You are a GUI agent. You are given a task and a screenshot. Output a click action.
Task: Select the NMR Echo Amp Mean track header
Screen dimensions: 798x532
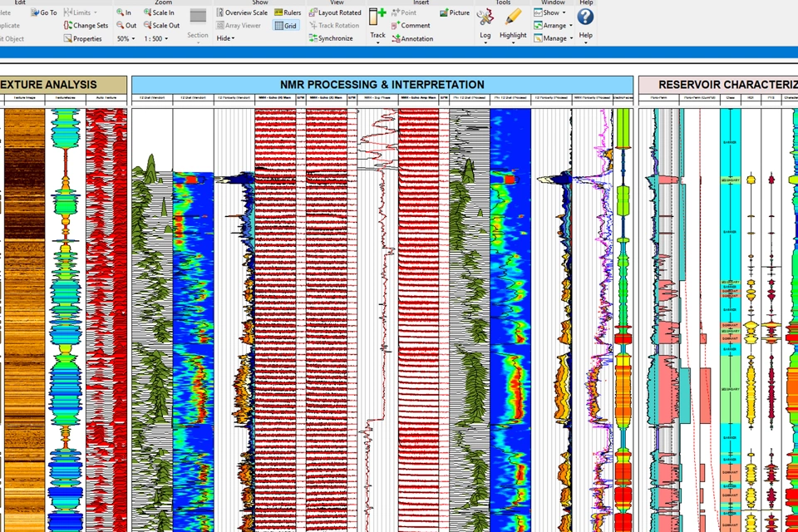point(418,97)
